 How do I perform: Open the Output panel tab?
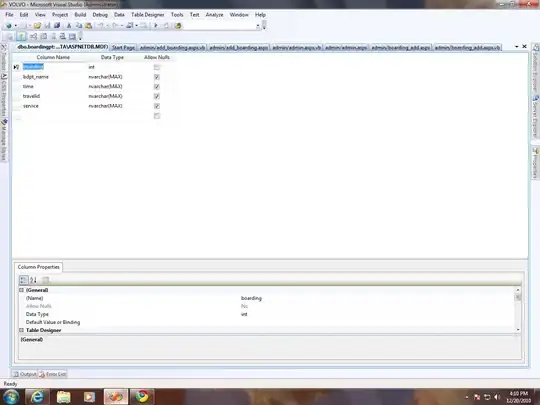click(25, 374)
